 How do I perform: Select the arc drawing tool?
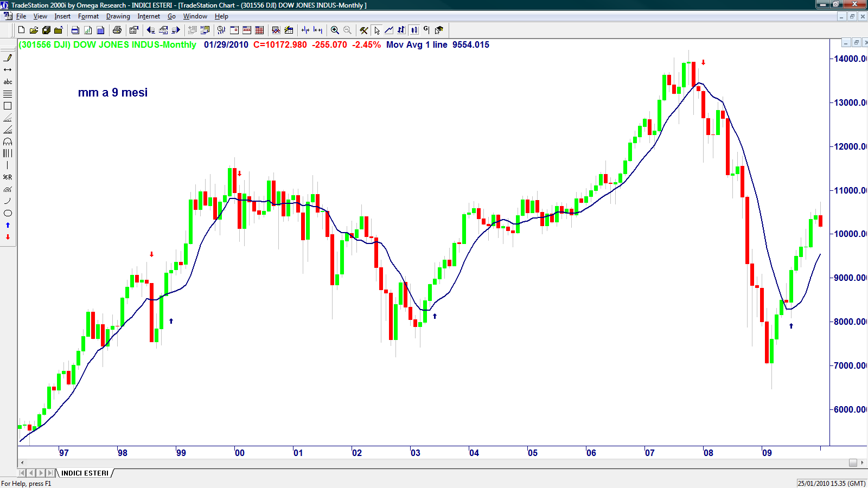pos(8,201)
